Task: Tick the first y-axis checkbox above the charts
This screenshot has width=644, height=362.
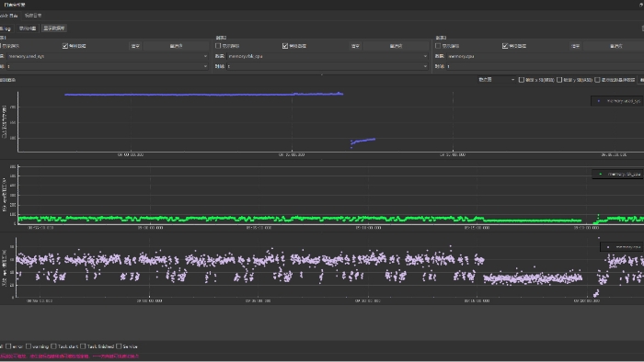Action: [x=522, y=80]
